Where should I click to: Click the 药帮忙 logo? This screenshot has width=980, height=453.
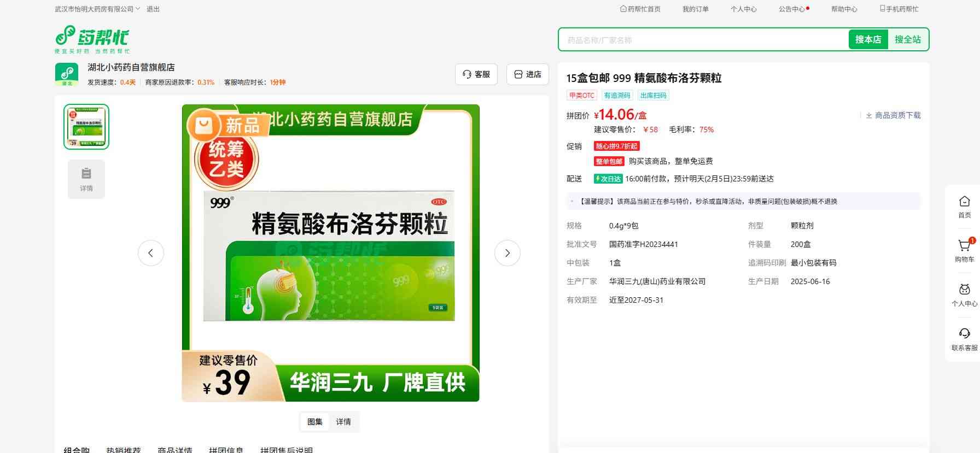(92, 39)
